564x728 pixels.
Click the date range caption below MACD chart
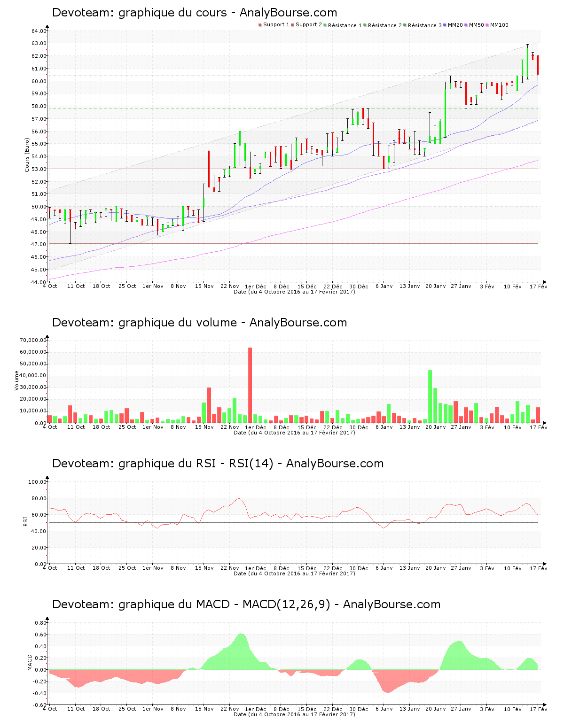tap(295, 714)
